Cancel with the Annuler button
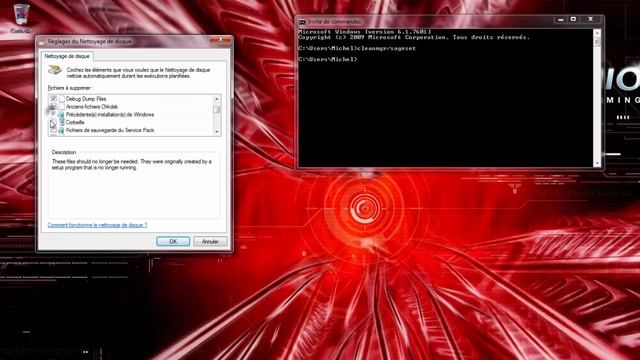 tap(210, 241)
